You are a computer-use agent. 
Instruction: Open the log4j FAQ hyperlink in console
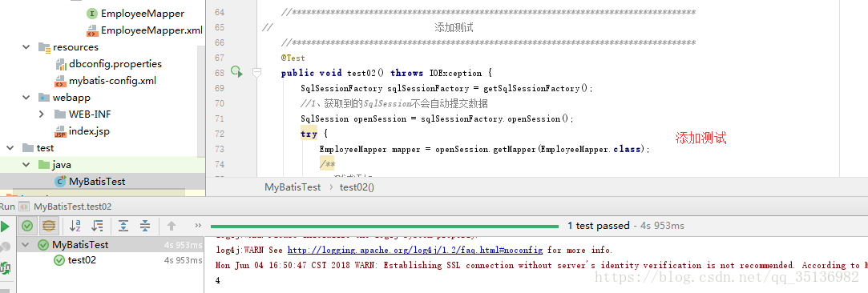tap(415, 250)
